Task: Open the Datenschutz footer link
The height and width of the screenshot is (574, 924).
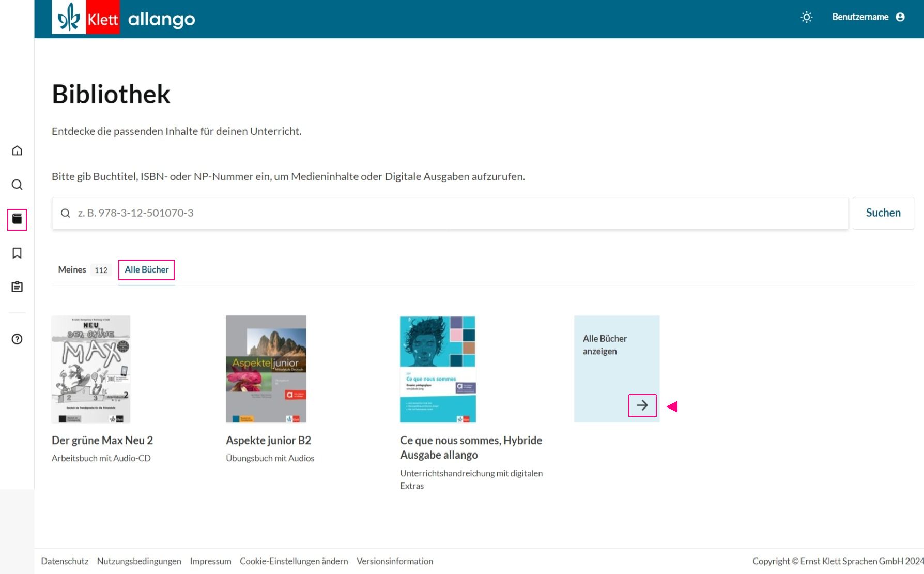Action: (x=65, y=561)
